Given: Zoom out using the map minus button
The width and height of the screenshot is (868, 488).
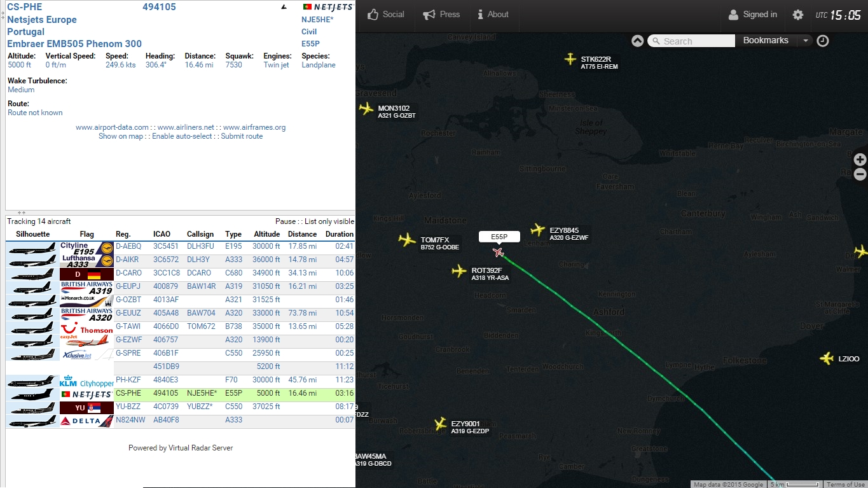Looking at the screenshot, I should [859, 174].
